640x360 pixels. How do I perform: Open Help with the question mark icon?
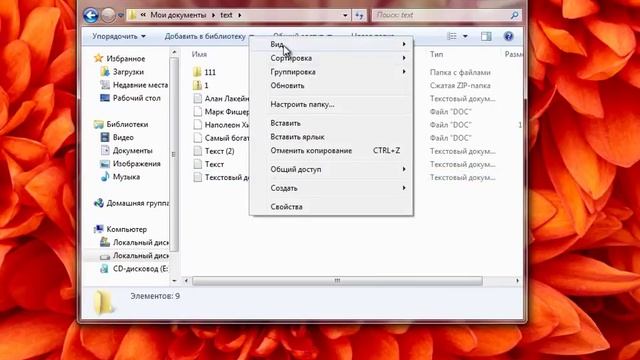click(x=508, y=36)
